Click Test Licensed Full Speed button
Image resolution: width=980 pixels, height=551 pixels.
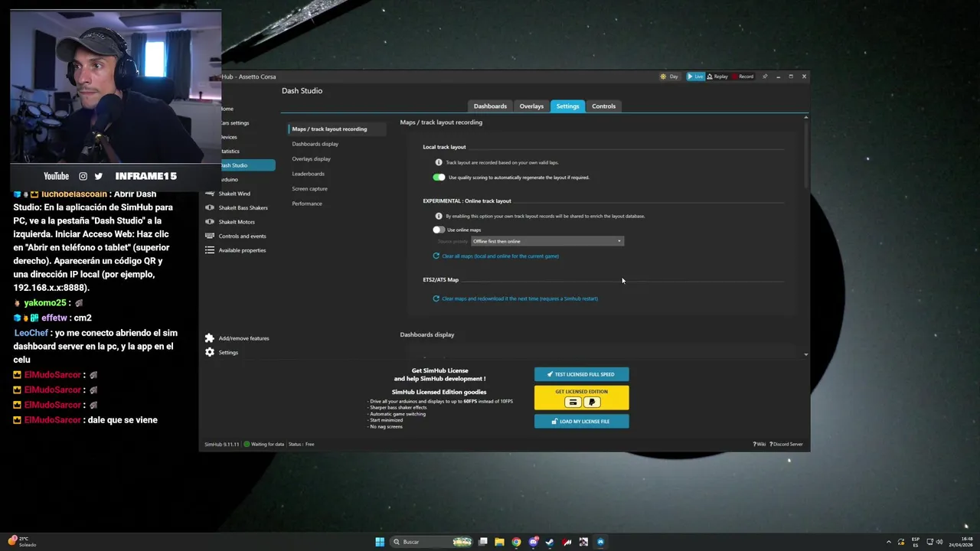click(x=581, y=374)
